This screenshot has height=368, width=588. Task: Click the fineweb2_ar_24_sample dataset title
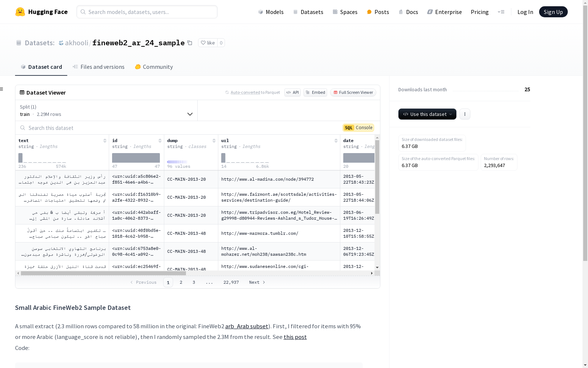pos(138,43)
